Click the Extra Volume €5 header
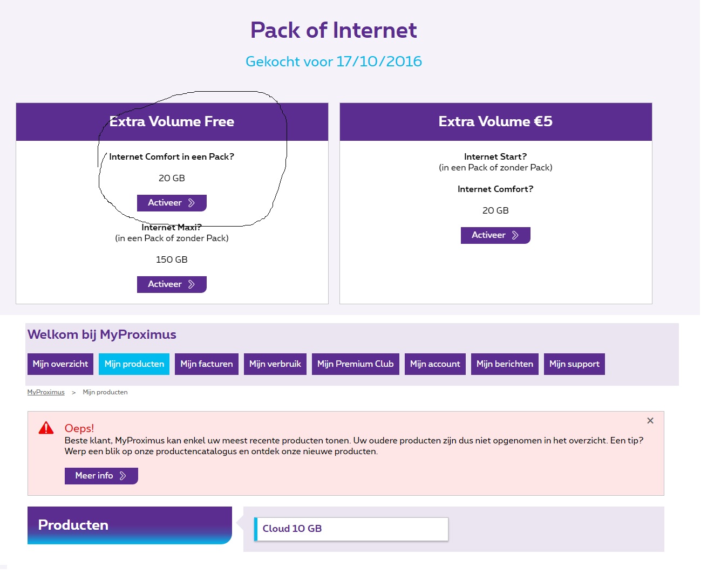The width and height of the screenshot is (721, 588). click(x=495, y=122)
